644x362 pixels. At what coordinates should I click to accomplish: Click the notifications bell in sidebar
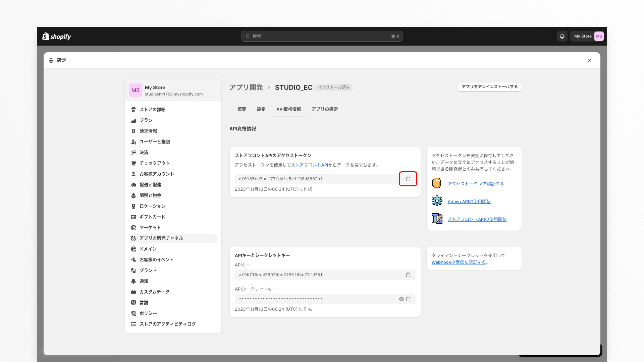133,281
